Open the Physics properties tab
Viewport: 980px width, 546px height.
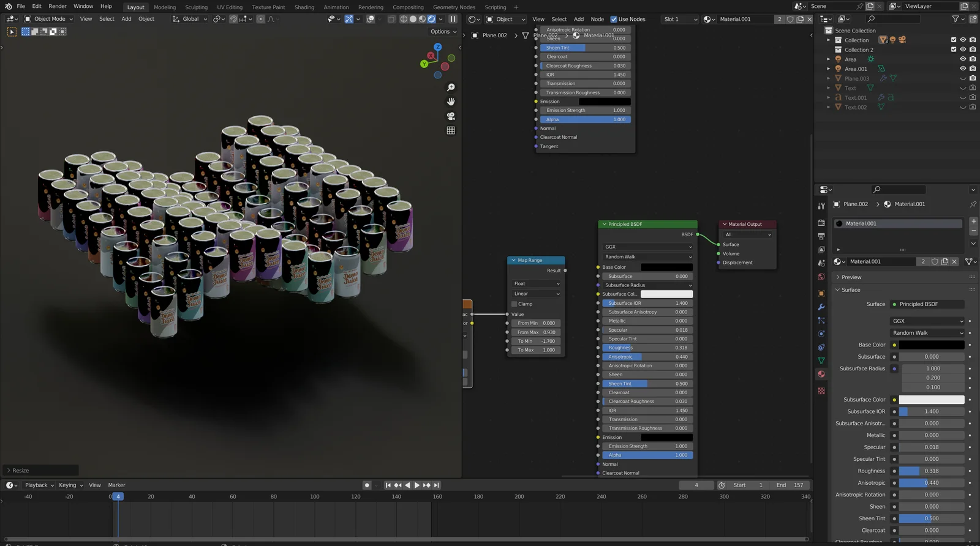821,334
